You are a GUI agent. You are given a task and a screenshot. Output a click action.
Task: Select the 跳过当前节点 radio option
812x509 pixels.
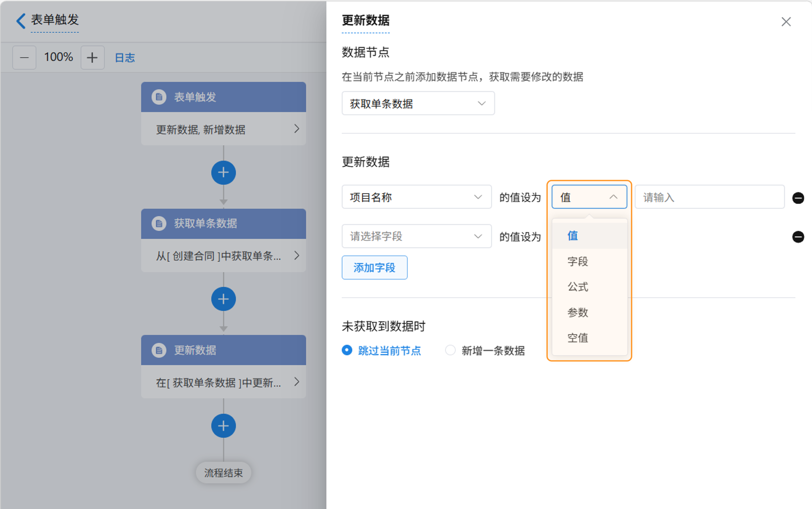tap(347, 350)
